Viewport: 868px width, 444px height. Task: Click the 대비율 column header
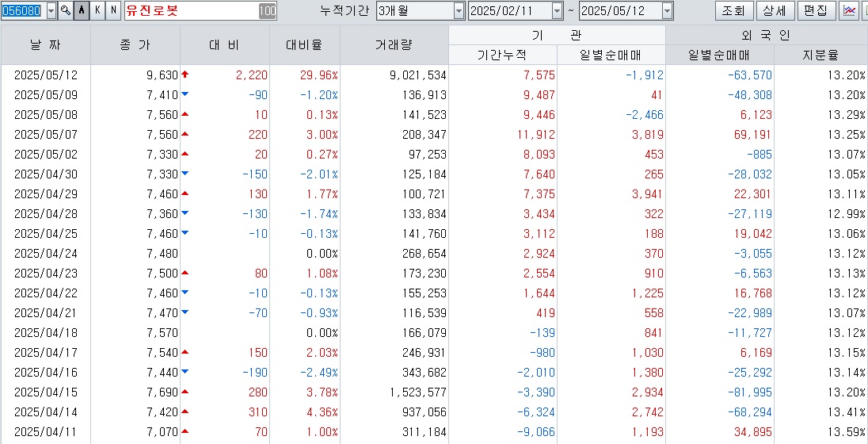pyautogui.click(x=304, y=45)
